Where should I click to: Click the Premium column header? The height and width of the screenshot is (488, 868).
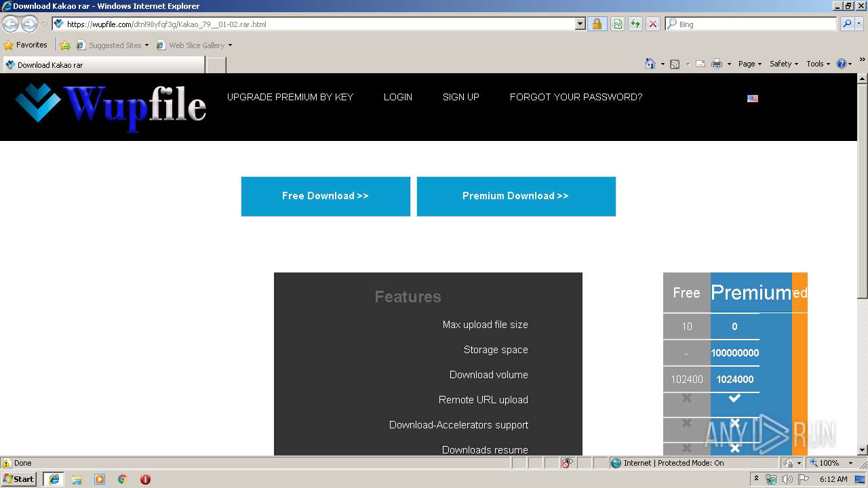(x=751, y=293)
